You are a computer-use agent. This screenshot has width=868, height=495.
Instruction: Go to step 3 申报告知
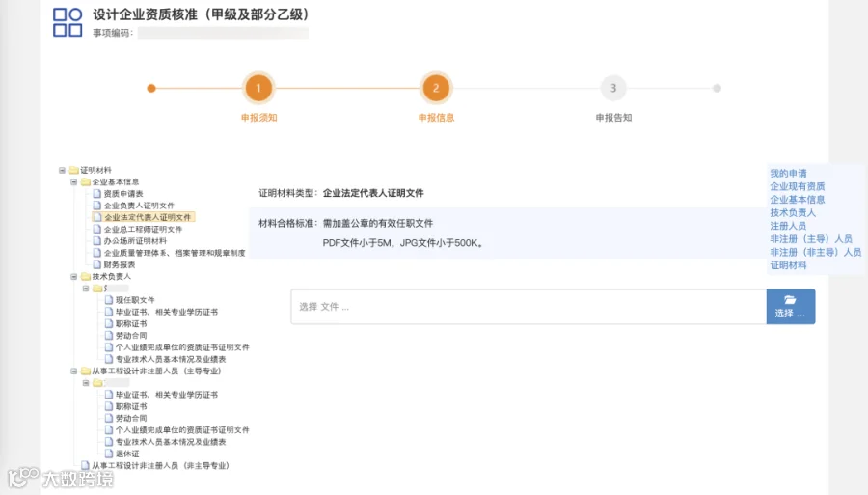pyautogui.click(x=613, y=88)
